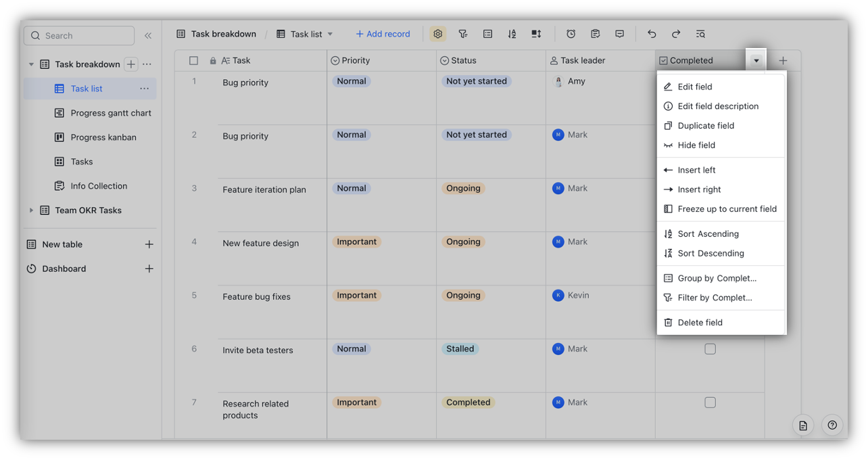868x460 pixels.
Task: Choose Hide field from the context menu
Action: pos(696,145)
